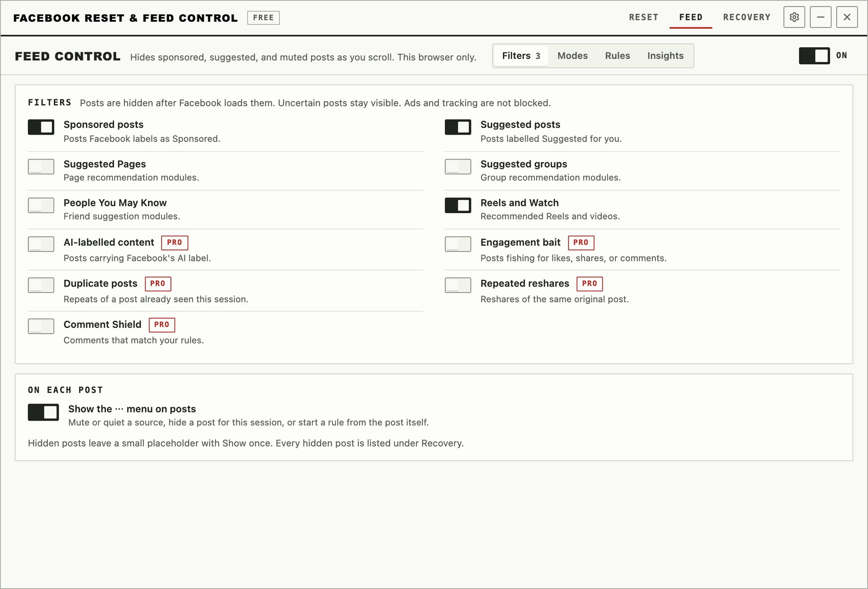Image resolution: width=868 pixels, height=589 pixels.
Task: Click the PRO badge beside Duplicate posts
Action: (x=158, y=284)
